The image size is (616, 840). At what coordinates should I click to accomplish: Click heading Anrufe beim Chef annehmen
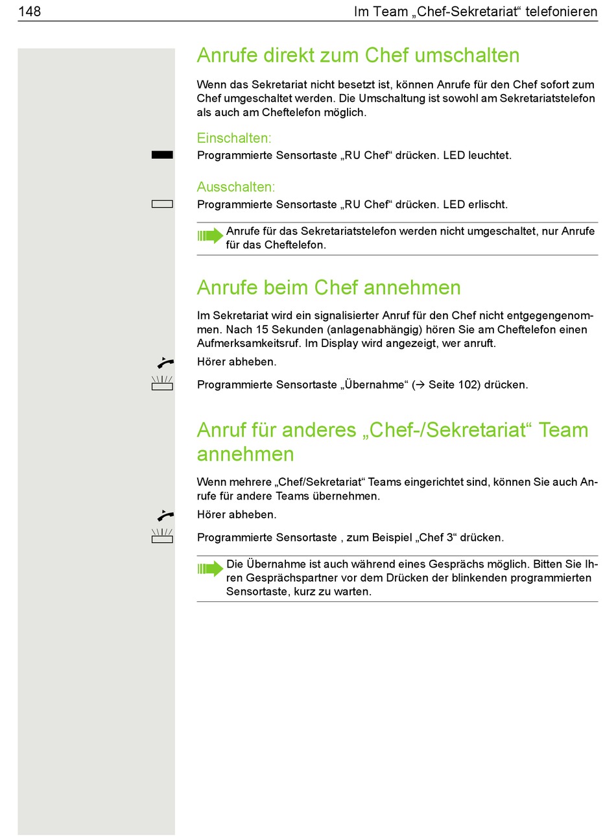[329, 287]
